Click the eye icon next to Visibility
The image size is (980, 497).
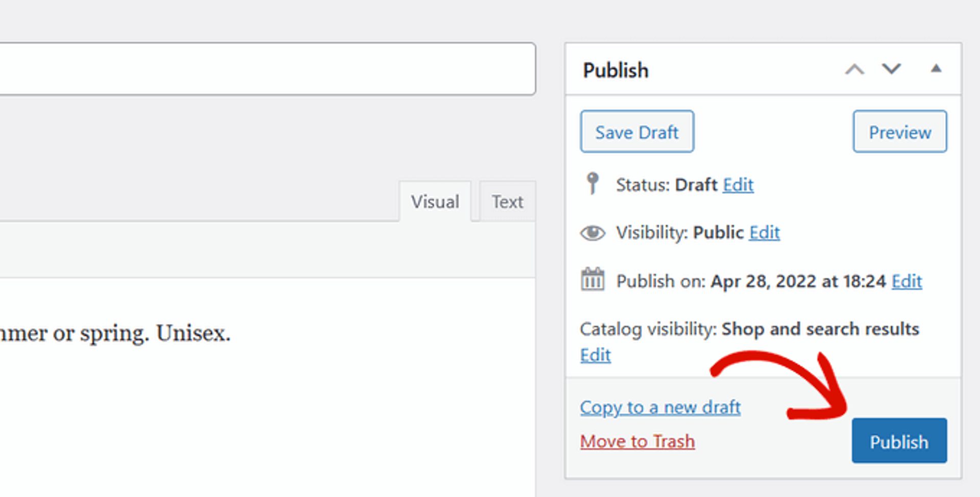click(593, 232)
